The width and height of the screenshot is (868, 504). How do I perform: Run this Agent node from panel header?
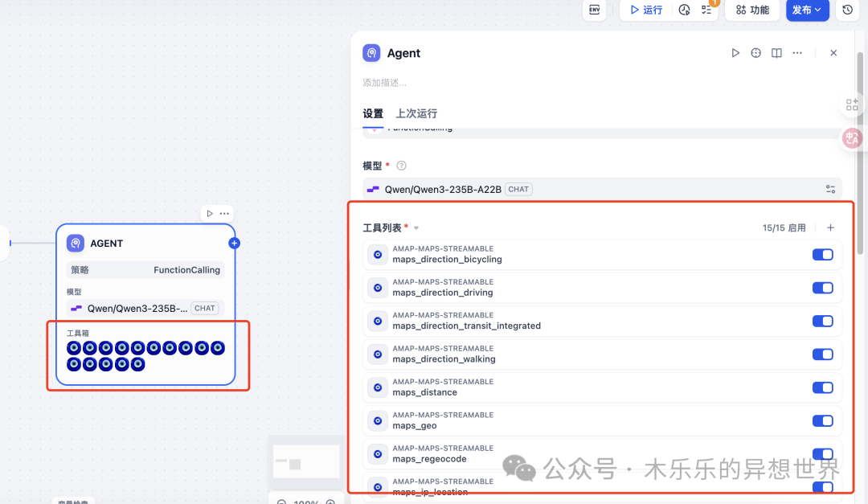point(735,53)
